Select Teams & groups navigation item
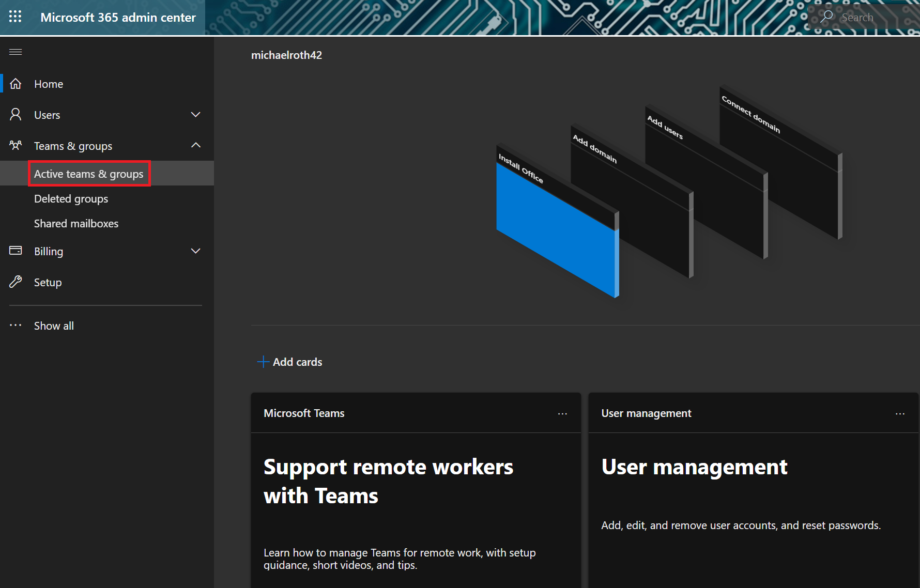This screenshot has height=588, width=920. [107, 146]
